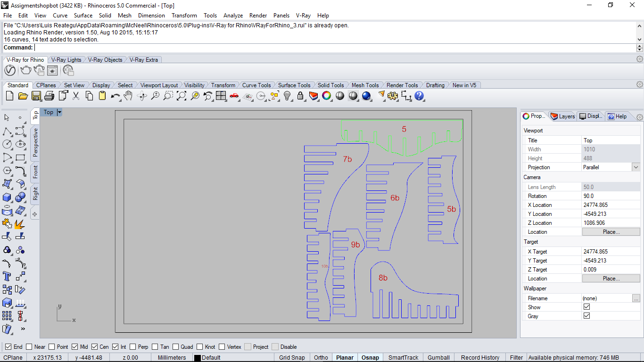The height and width of the screenshot is (362, 644).
Task: Open the Analyze menu
Action: point(233,16)
